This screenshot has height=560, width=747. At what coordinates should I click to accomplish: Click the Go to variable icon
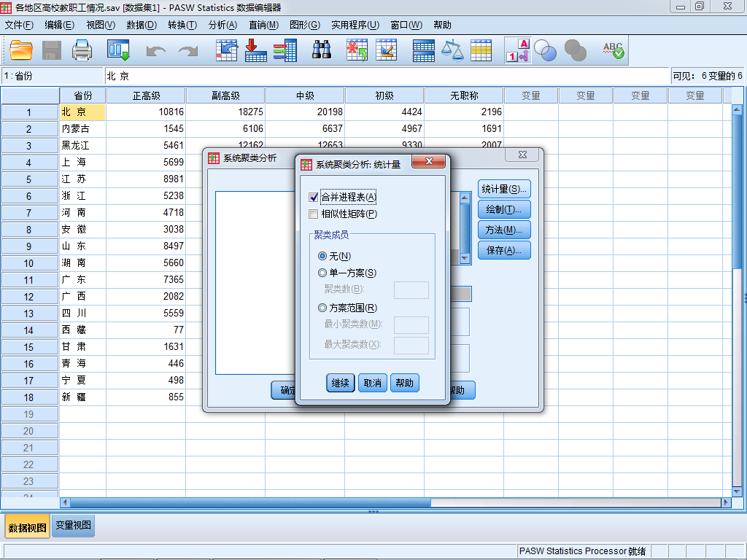coord(256,50)
